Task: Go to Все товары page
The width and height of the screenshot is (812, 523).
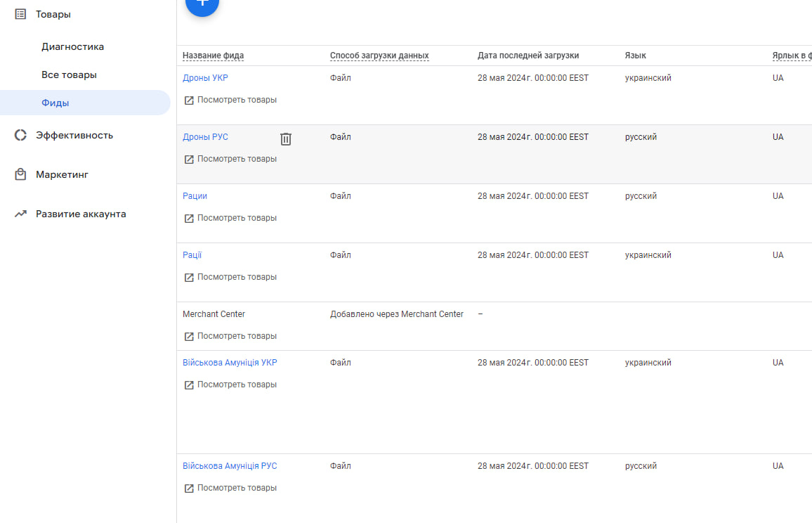Action: 69,75
